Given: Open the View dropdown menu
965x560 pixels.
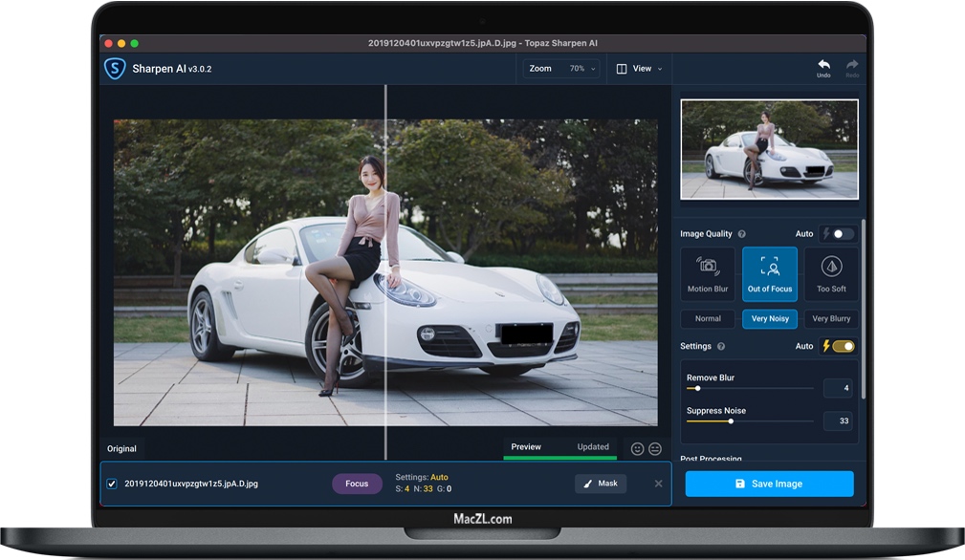Looking at the screenshot, I should click(x=639, y=68).
